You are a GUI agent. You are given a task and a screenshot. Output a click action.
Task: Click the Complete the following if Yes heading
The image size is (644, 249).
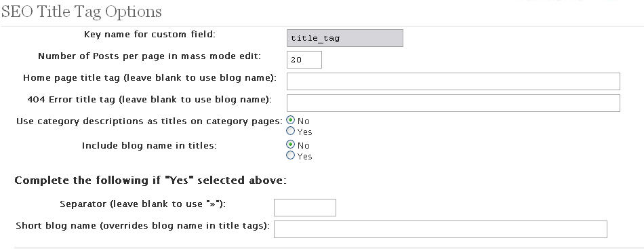150,180
